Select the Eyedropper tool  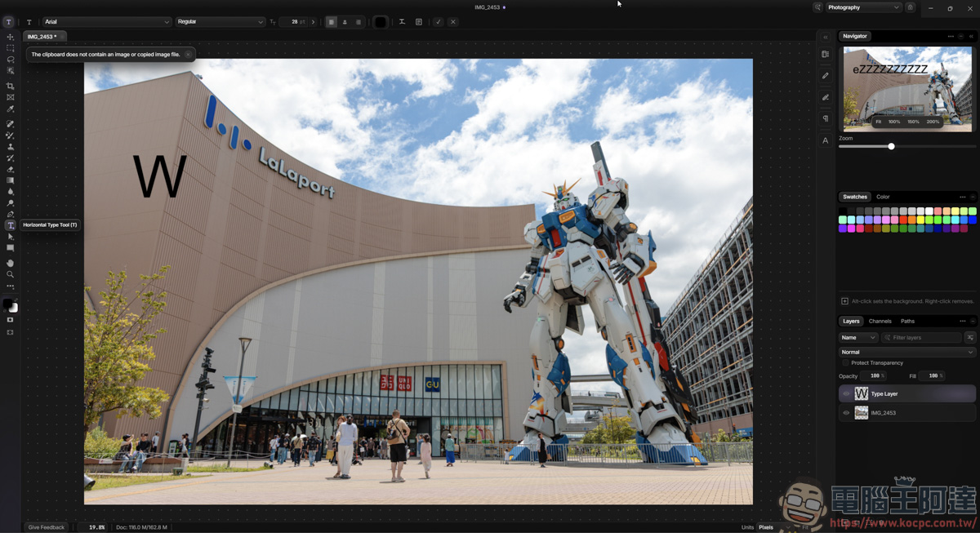pos(10,109)
